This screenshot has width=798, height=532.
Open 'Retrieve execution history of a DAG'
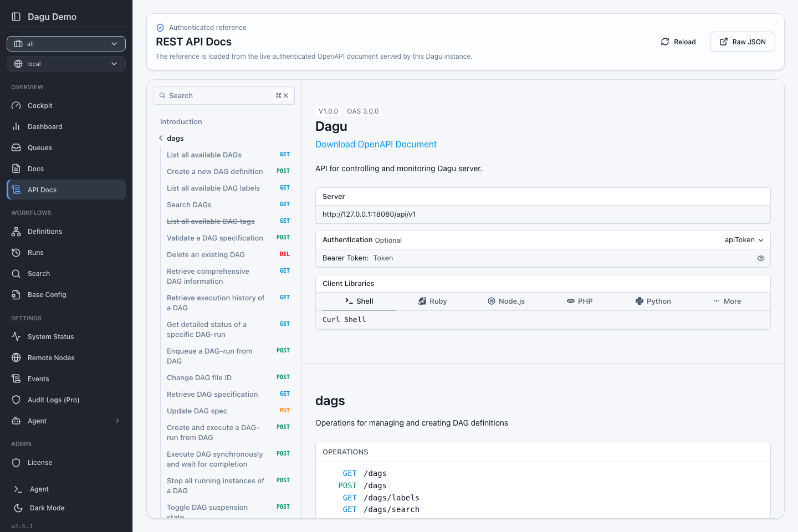[228, 303]
